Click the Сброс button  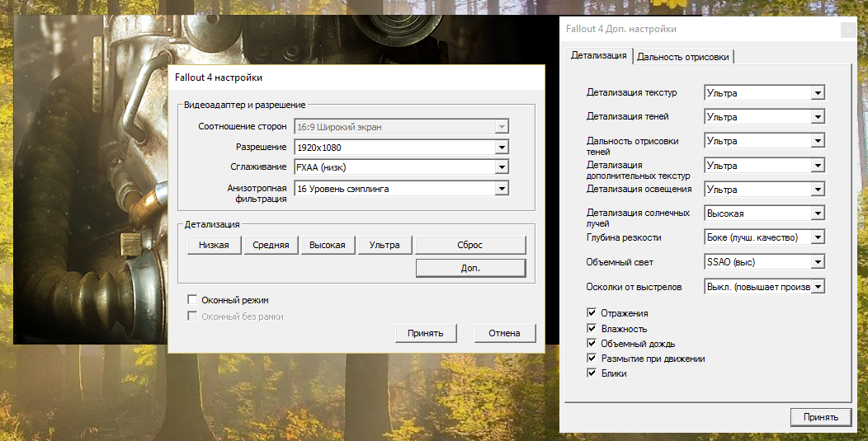tap(469, 245)
